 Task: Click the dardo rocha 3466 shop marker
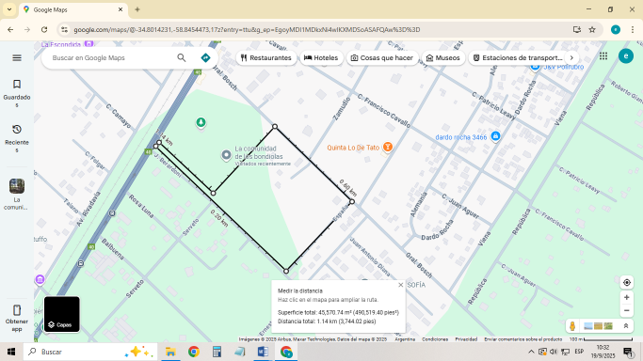point(495,136)
